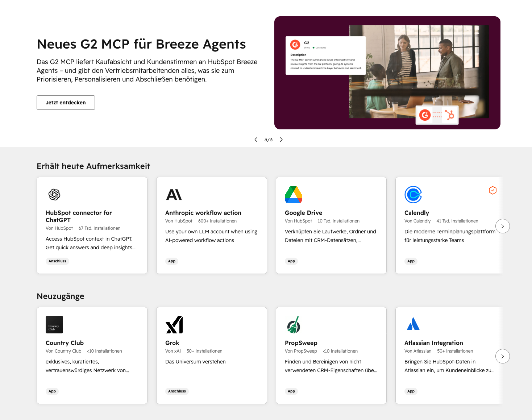Click the Calendly certified badge icon

[x=492, y=190]
